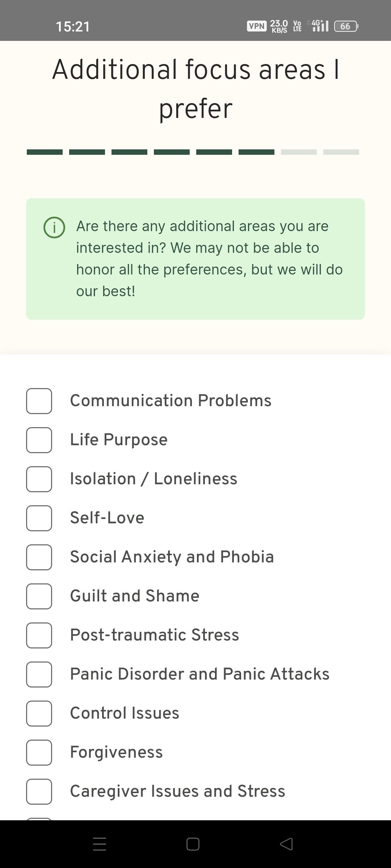Image resolution: width=391 pixels, height=868 pixels.
Task: Tap the step progress bar near the title
Action: point(193,152)
